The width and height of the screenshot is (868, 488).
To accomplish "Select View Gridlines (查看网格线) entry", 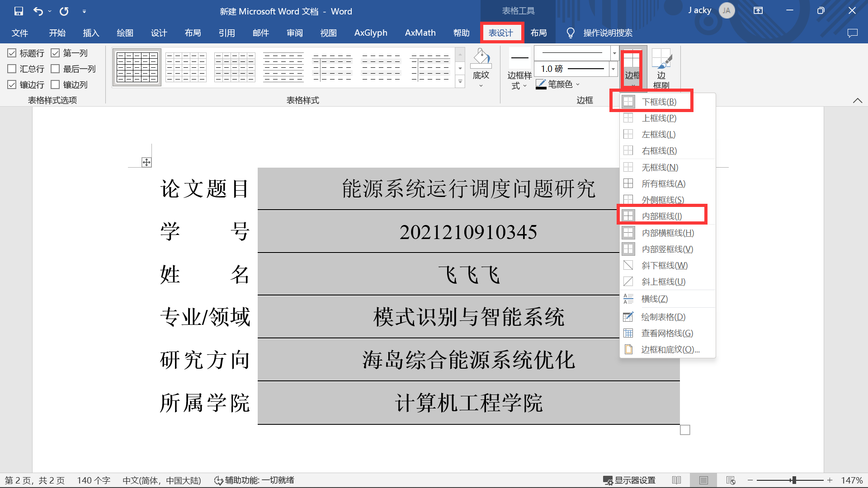I will (667, 333).
